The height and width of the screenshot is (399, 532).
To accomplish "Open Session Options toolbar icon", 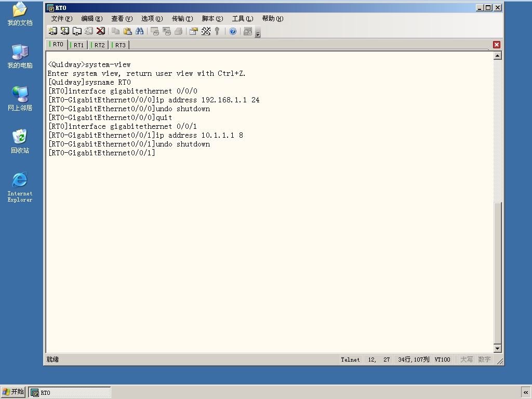I will [x=194, y=31].
